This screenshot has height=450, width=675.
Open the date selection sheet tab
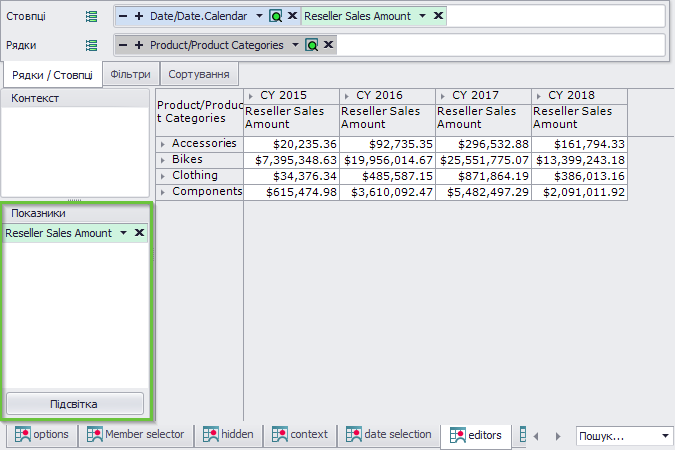388,434
